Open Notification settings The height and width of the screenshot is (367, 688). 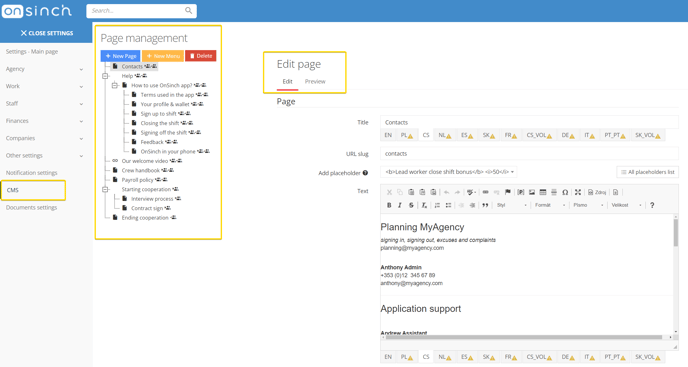click(32, 173)
